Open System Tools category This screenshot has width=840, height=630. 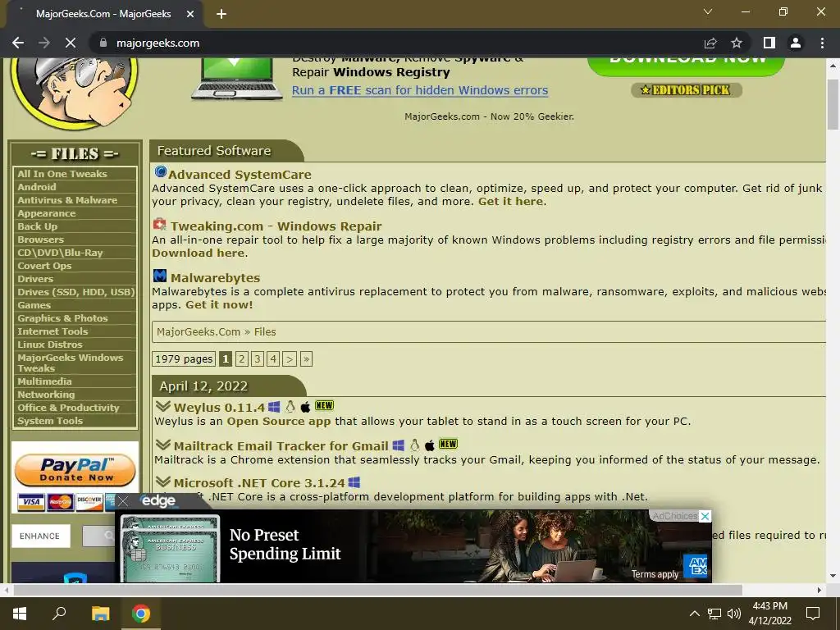[50, 421]
